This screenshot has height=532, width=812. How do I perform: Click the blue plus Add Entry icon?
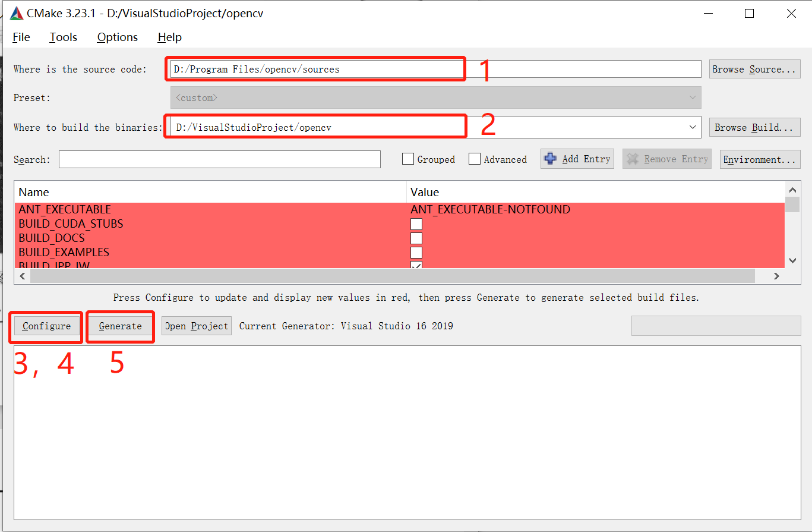(551, 159)
